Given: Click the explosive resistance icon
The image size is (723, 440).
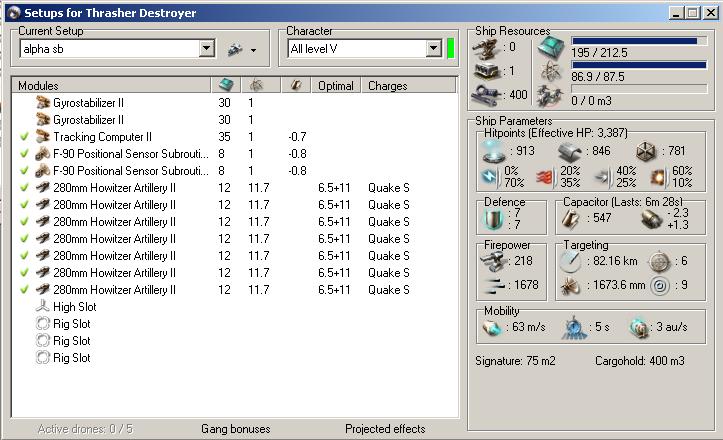Looking at the screenshot, I should point(659,177).
